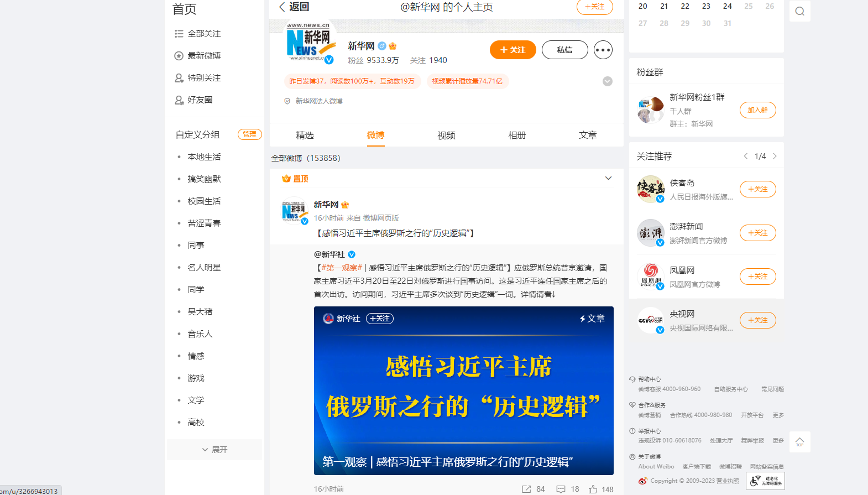
Task: Switch to the 微博 tab
Action: click(375, 135)
